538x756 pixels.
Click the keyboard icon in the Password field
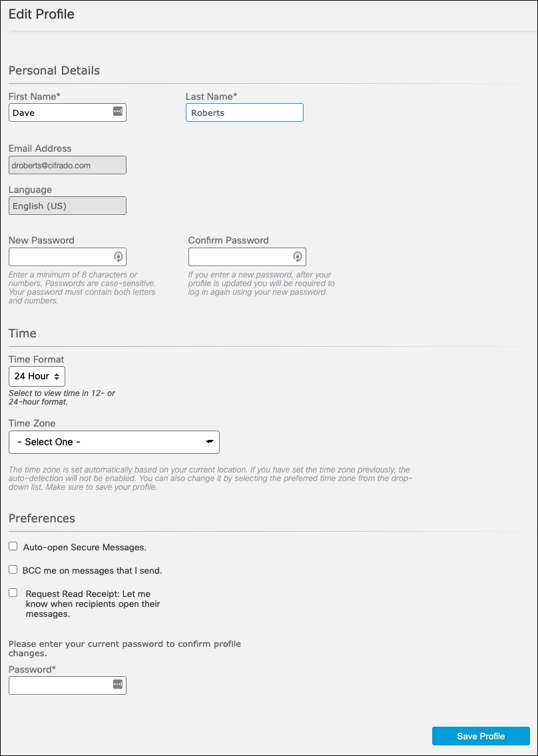tap(117, 685)
